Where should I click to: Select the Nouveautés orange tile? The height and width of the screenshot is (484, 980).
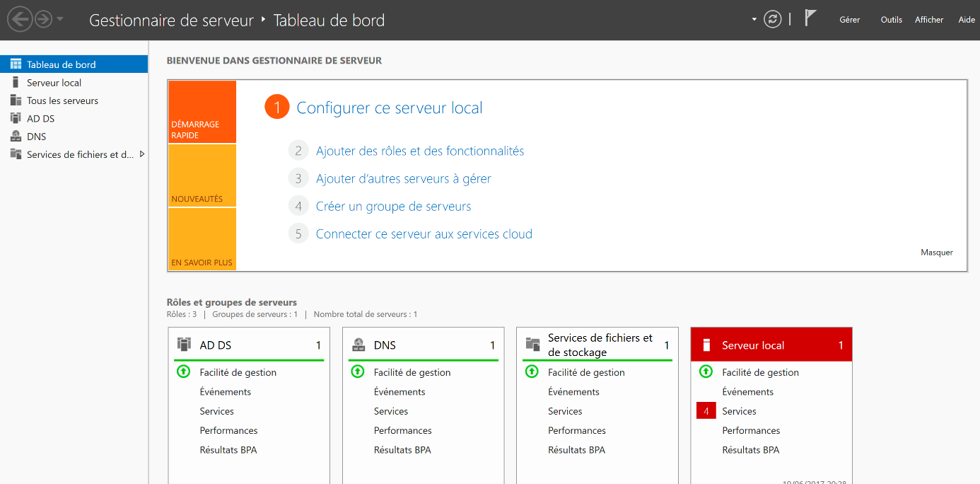click(202, 175)
